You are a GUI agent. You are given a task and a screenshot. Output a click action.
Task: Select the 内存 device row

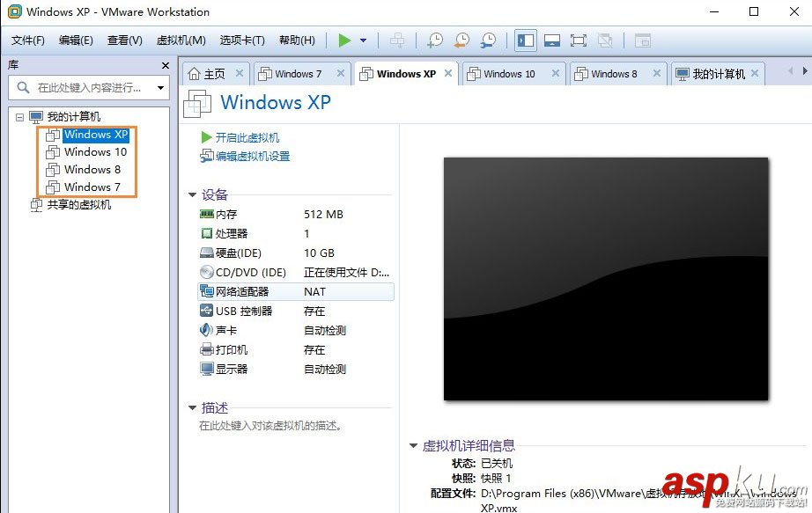tap(296, 215)
